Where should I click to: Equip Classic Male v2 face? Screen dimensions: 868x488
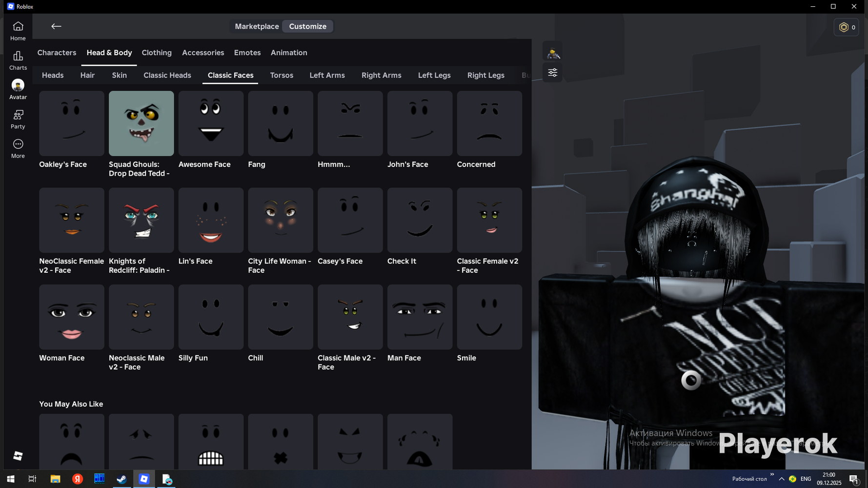click(x=350, y=317)
